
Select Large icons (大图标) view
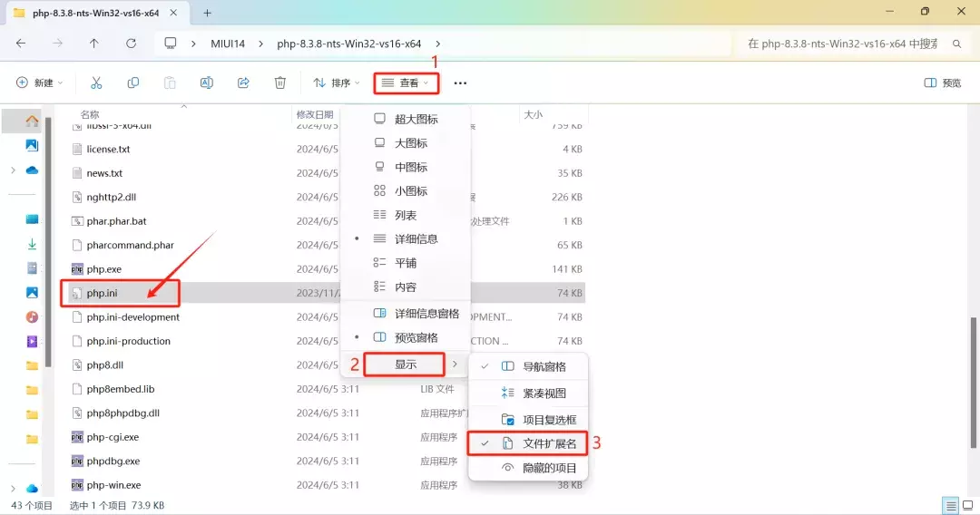coord(405,143)
